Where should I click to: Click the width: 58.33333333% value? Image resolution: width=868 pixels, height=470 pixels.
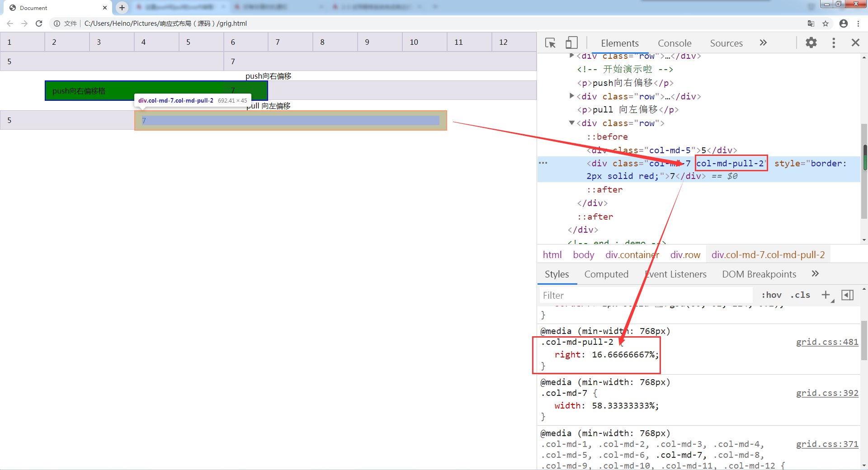point(623,405)
